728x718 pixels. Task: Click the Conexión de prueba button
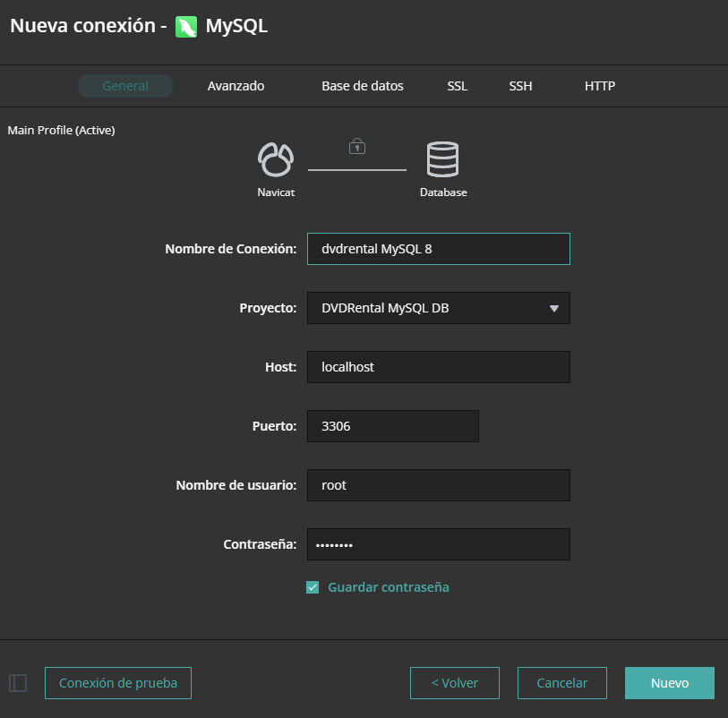pos(118,683)
